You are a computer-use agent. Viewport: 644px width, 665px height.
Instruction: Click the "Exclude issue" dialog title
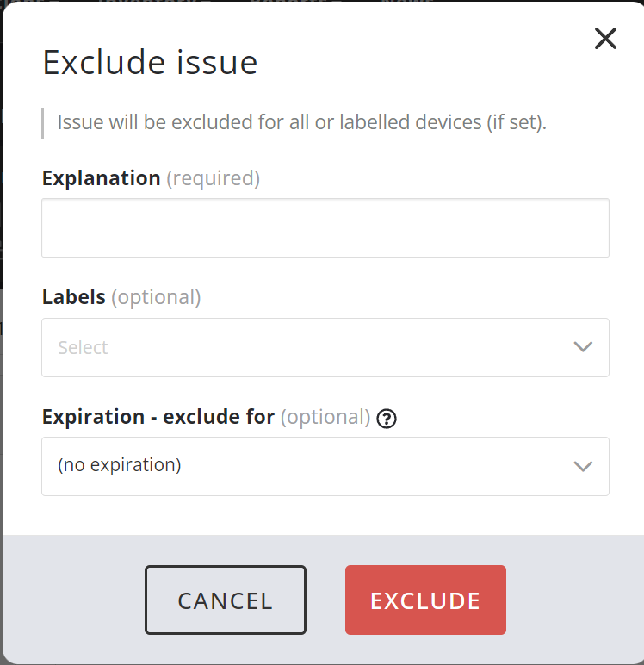tap(150, 63)
